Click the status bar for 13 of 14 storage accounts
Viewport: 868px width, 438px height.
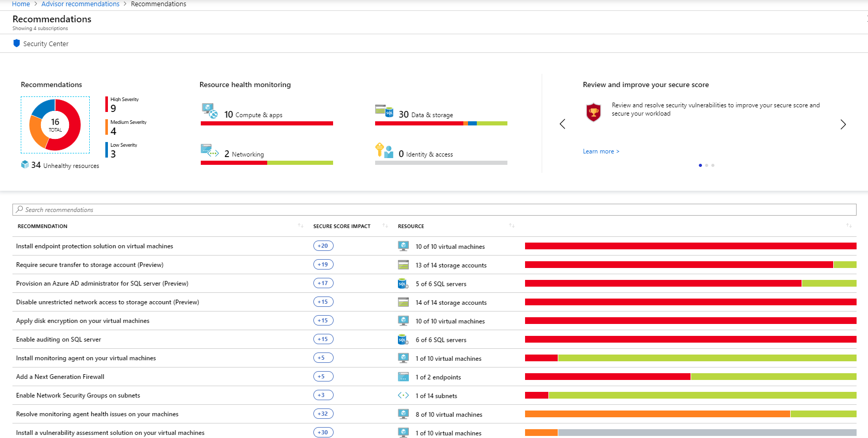[691, 265]
